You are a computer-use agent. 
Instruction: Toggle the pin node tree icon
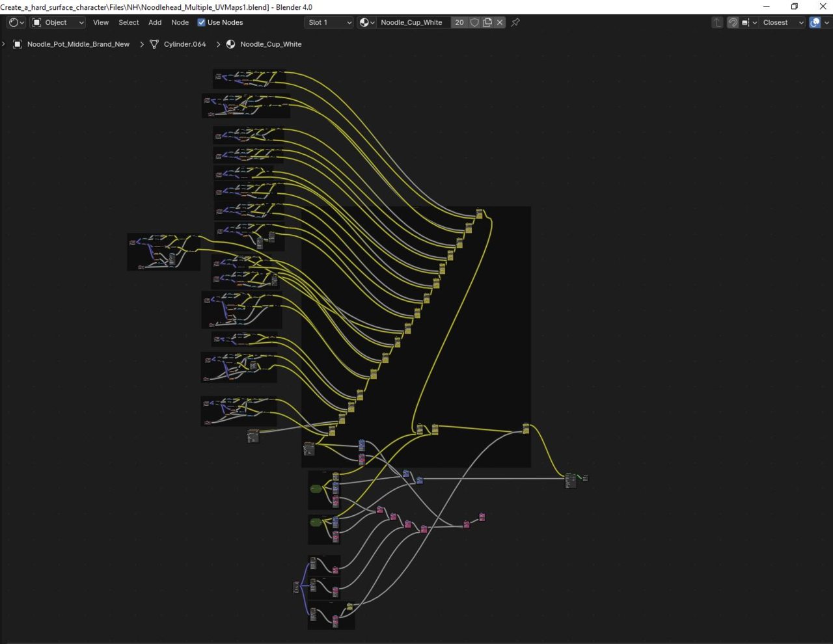tap(515, 22)
